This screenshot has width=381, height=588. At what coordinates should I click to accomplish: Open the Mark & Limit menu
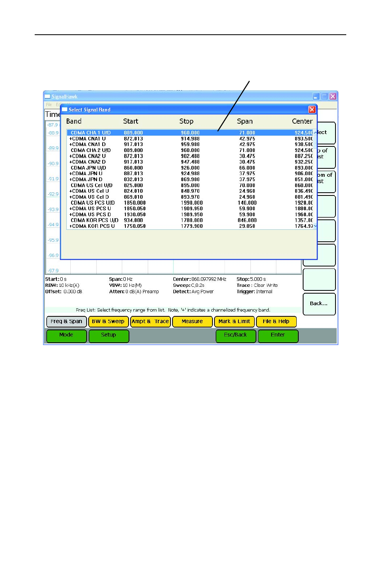tap(234, 322)
